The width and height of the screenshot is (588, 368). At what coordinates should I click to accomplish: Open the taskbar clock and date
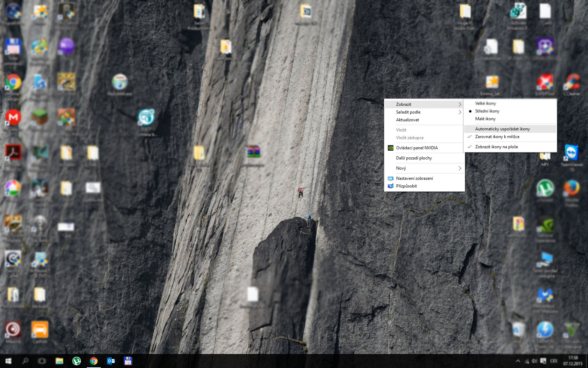point(573,361)
